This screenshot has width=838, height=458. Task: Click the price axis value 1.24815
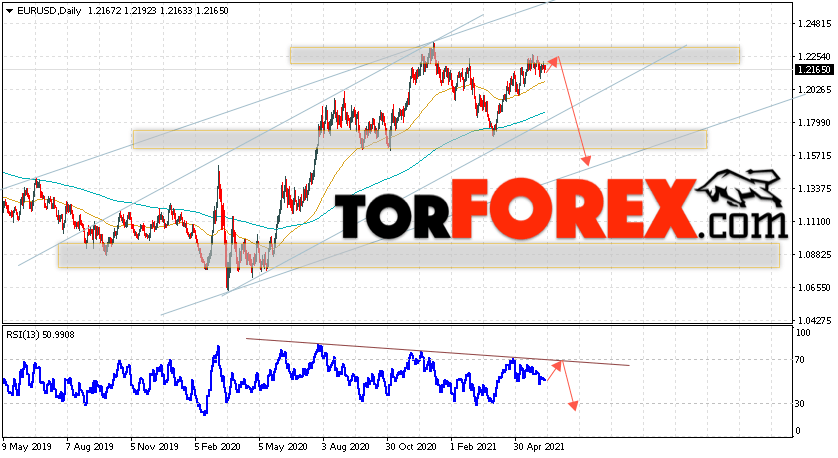coord(814,24)
